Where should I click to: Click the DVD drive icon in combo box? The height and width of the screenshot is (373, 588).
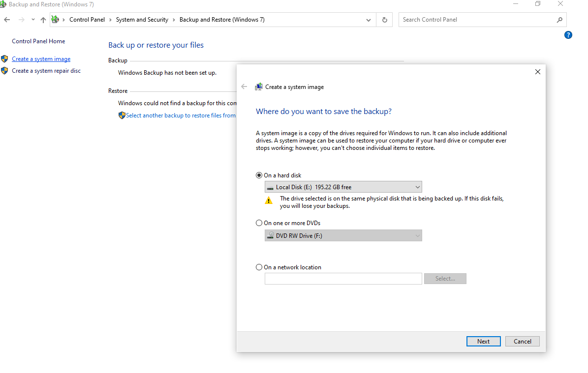click(270, 235)
